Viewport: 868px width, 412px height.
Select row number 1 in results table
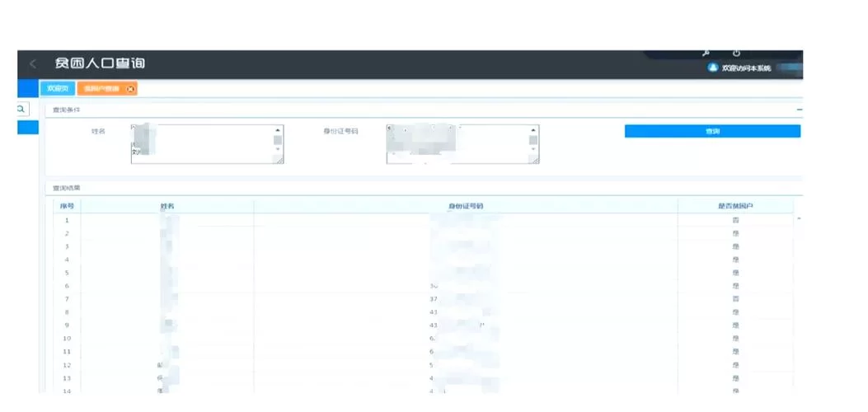424,220
